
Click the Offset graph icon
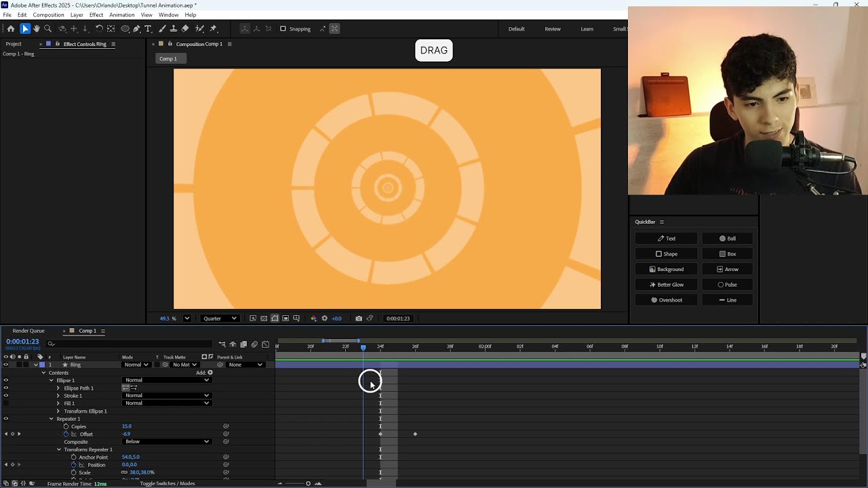point(73,434)
